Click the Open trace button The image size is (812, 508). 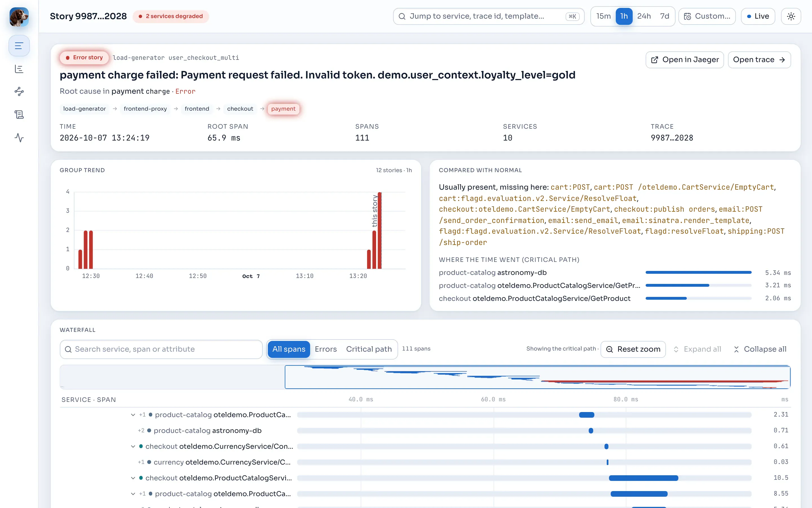pyautogui.click(x=759, y=60)
